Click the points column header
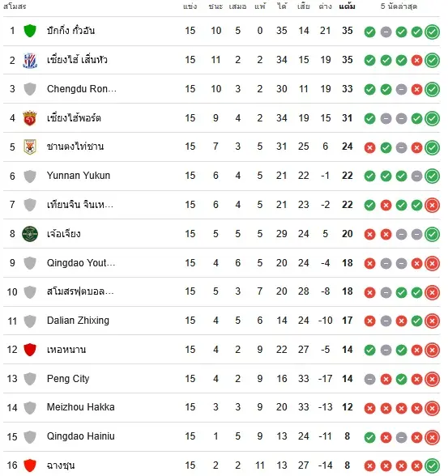The image size is (448, 476). tap(348, 6)
